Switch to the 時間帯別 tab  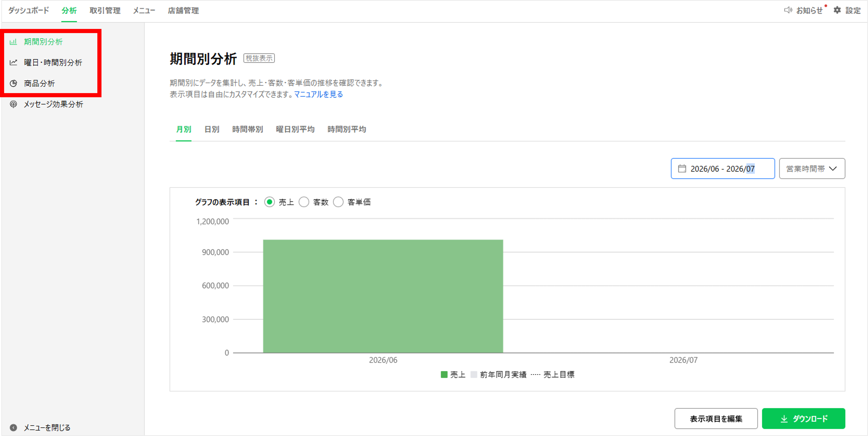tap(247, 129)
